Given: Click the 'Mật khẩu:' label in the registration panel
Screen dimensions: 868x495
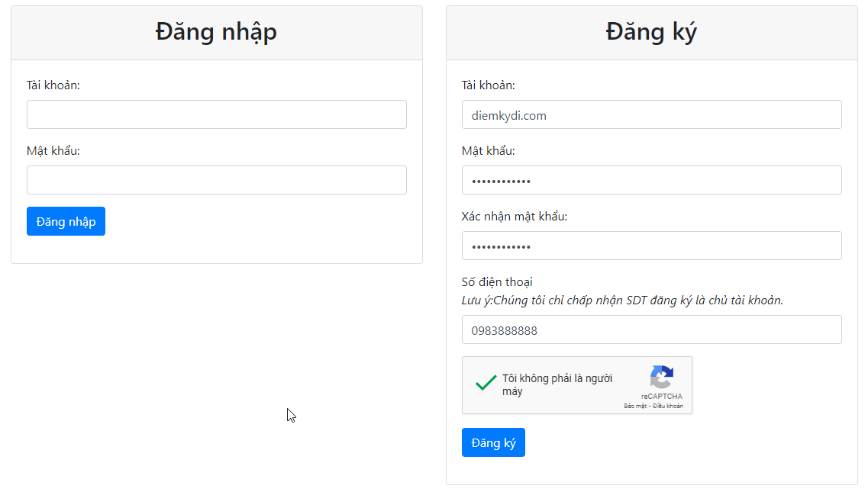Looking at the screenshot, I should click(489, 150).
